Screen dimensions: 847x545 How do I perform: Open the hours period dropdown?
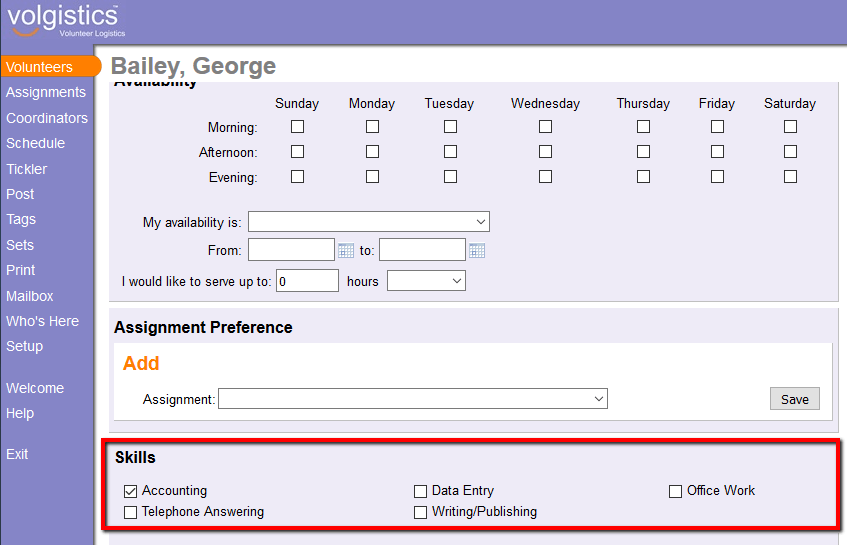click(x=426, y=281)
